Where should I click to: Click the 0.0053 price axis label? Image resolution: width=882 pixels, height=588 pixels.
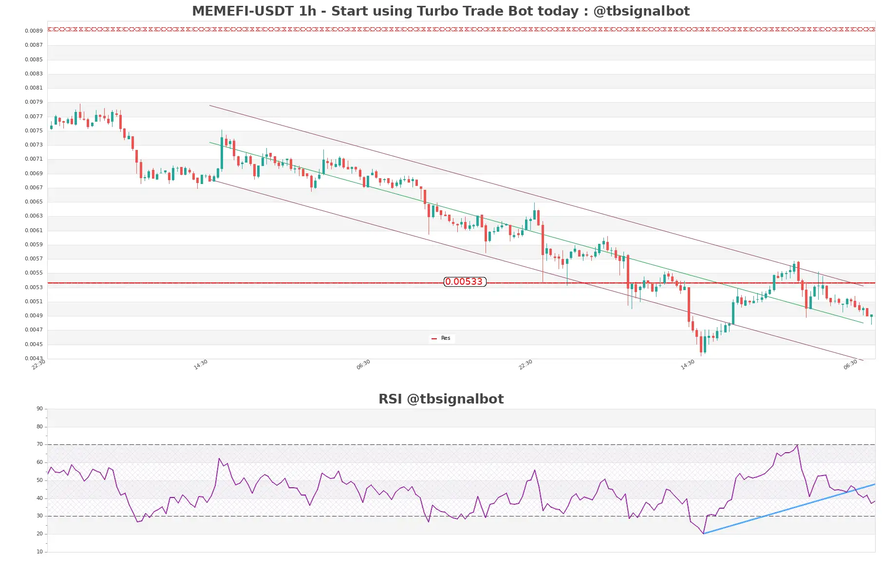[34, 287]
